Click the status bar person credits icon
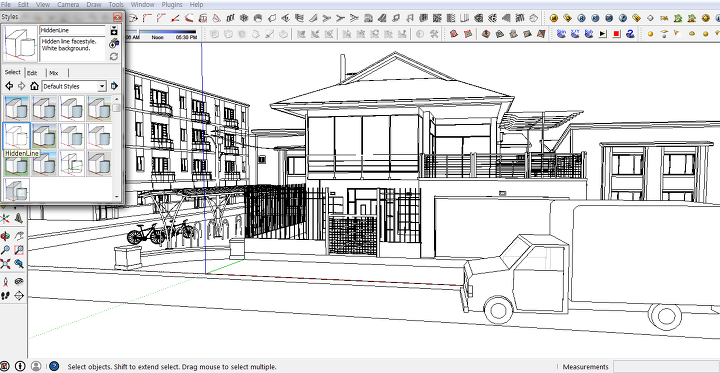 36,366
